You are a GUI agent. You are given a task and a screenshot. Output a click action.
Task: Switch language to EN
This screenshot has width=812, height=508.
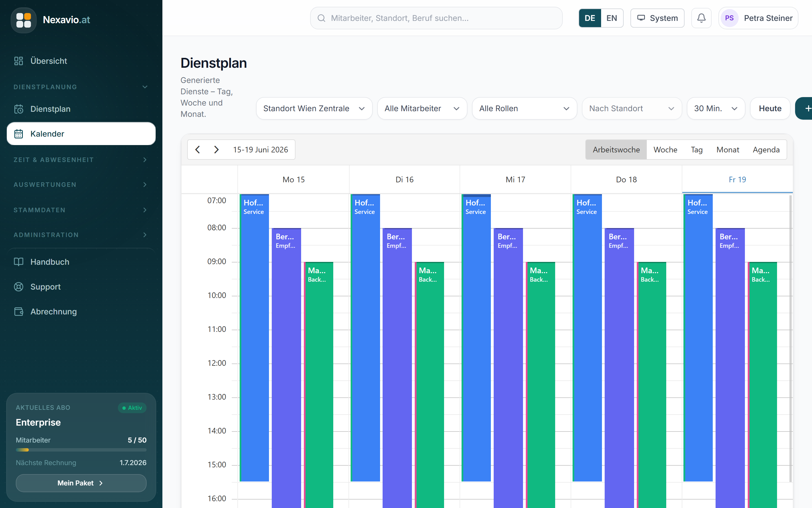click(612, 18)
